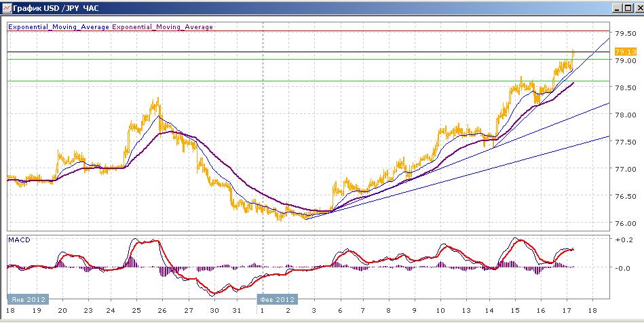Click date axis label 19
This screenshot has height=323, width=644.
tap(37, 310)
